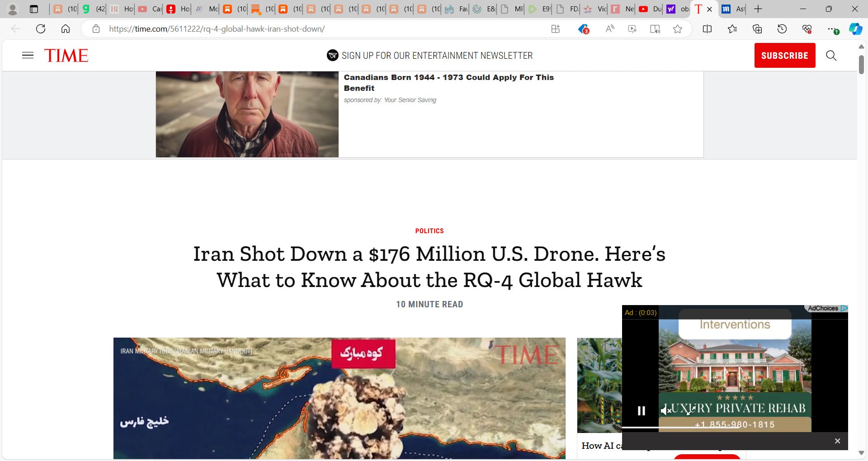Switch to the 'Ne' tab

point(622,9)
